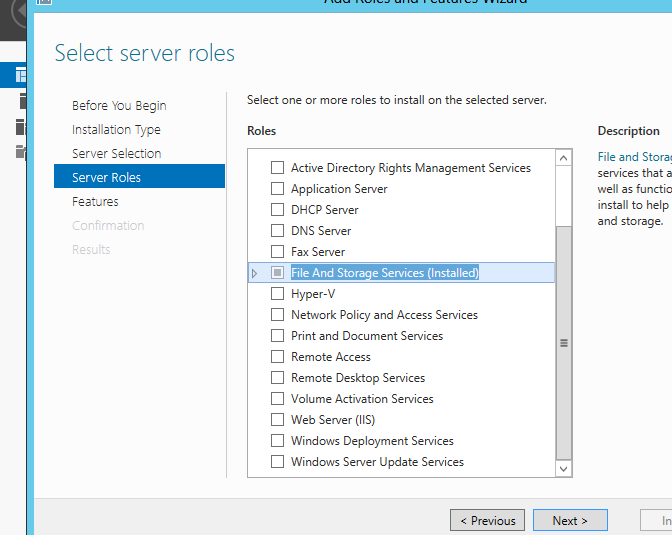672x535 pixels.
Task: Select the Server Roles step
Action: 139,176
